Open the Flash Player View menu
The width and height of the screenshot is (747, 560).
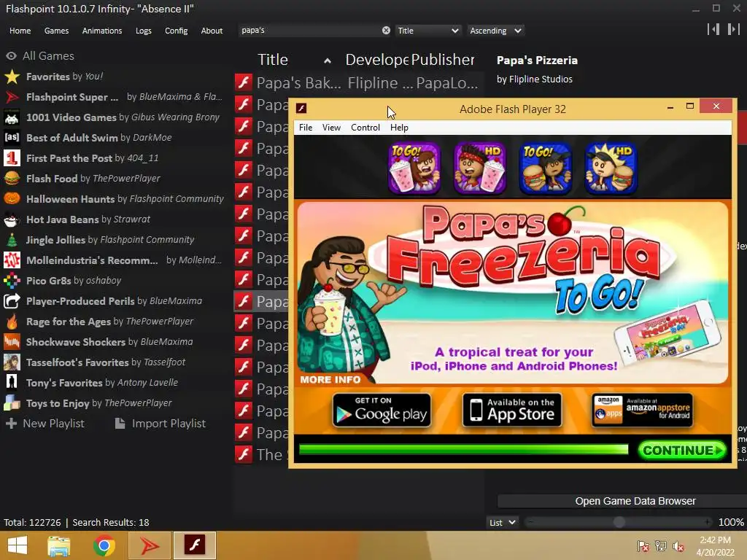click(331, 128)
